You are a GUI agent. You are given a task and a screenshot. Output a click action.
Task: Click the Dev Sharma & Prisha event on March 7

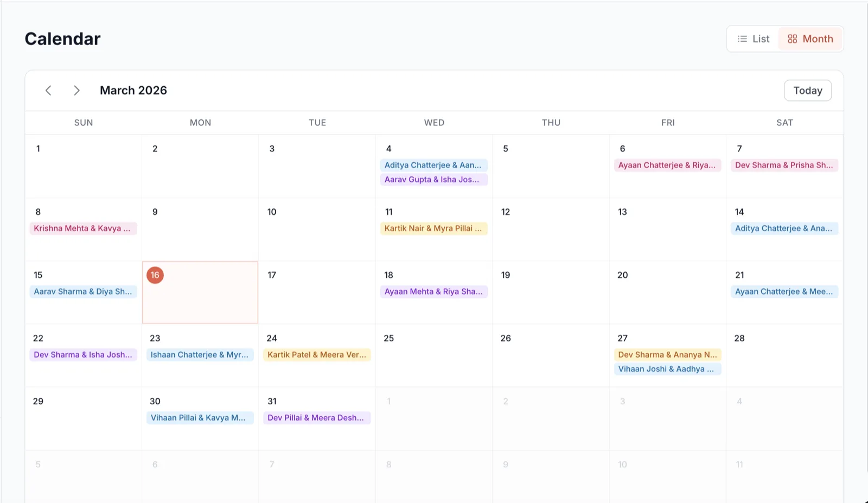pos(784,165)
